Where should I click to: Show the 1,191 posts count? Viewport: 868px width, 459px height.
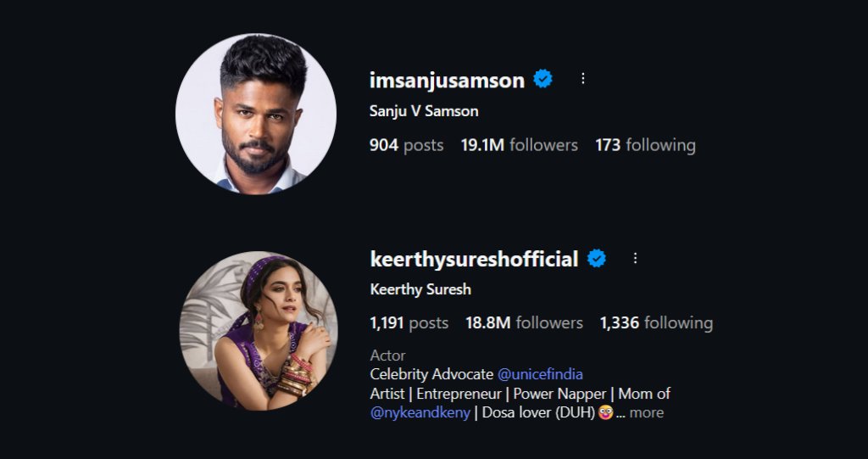tap(409, 323)
